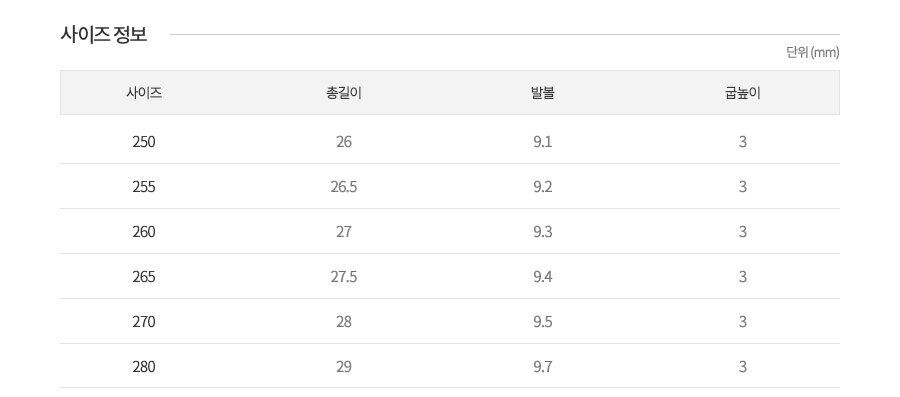Click size 255 in the table
The width and height of the screenshot is (900, 397).
[144, 186]
